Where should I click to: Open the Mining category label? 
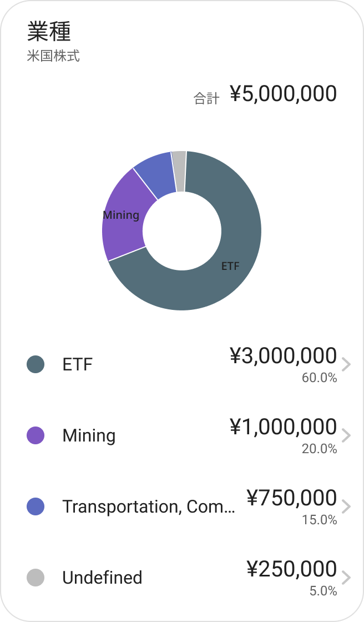click(x=89, y=435)
